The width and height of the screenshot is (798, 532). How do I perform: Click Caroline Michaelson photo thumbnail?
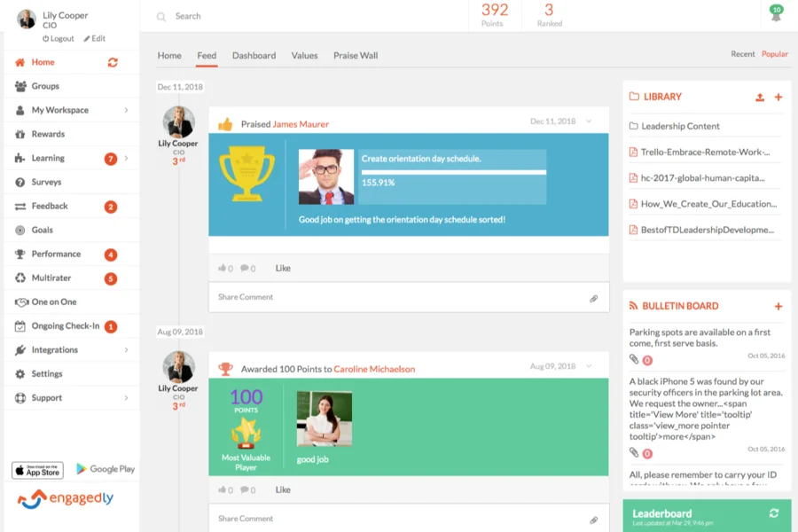325,419
